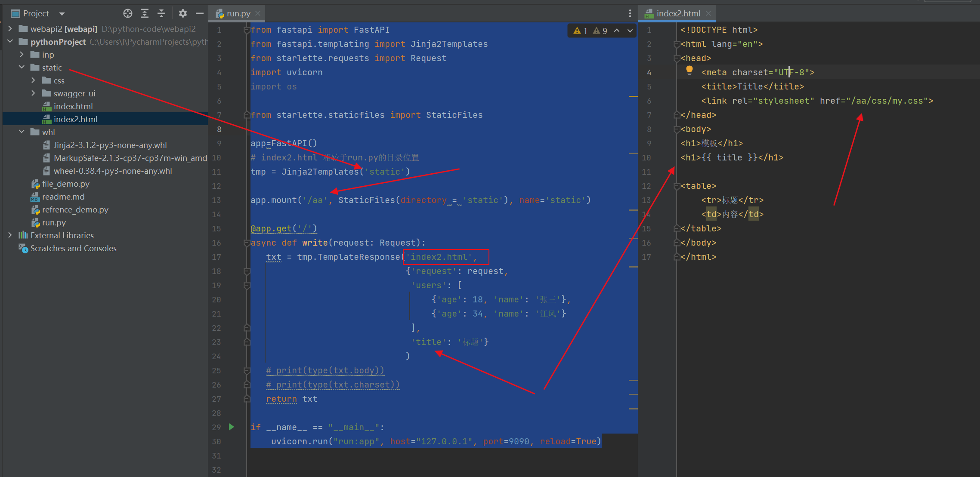Switch to the run.py editor tab
This screenshot has width=980, height=477.
pyautogui.click(x=238, y=13)
